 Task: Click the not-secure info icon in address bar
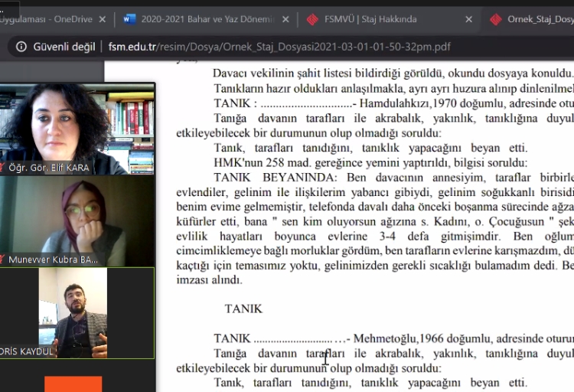[19, 47]
